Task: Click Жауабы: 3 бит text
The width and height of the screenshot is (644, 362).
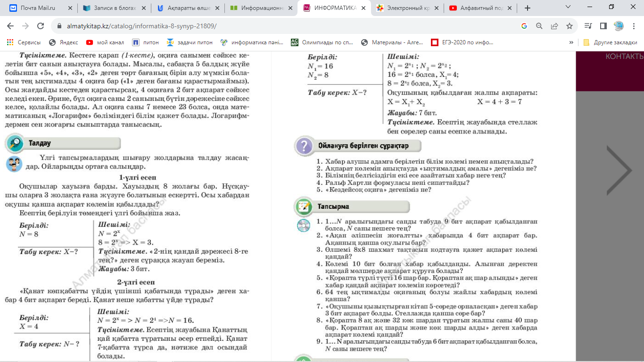Action: click(x=124, y=269)
